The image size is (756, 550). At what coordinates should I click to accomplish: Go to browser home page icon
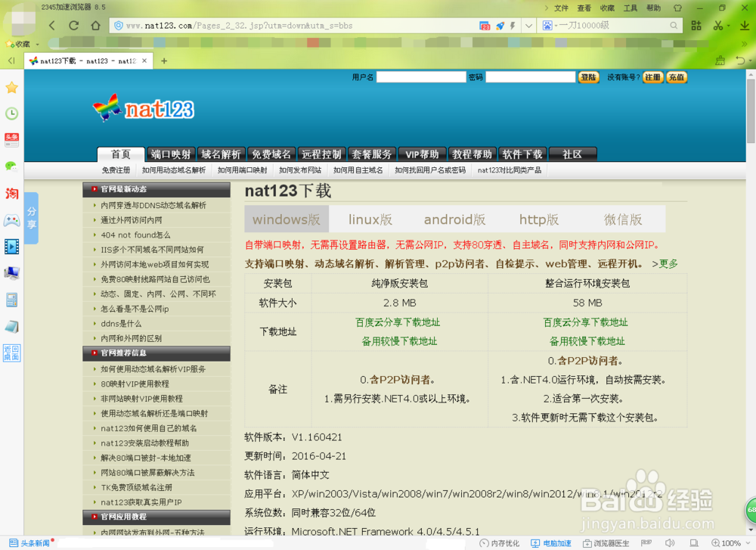coord(95,26)
